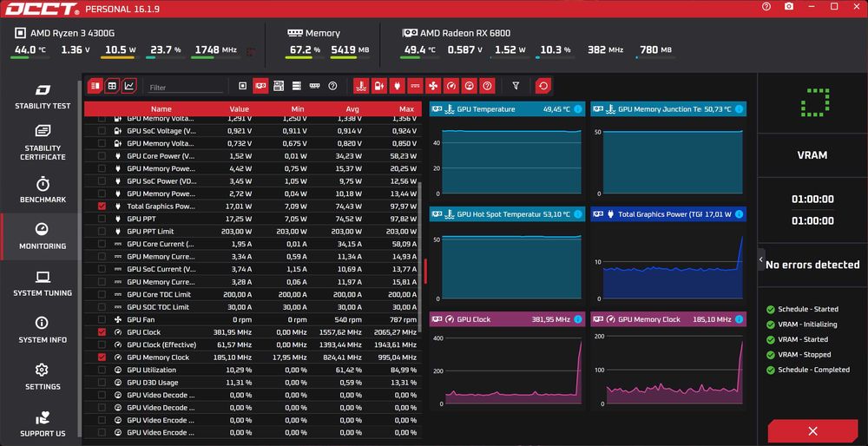Toggle temperature sensor type filter
The height and width of the screenshot is (446, 868).
(x=361, y=86)
